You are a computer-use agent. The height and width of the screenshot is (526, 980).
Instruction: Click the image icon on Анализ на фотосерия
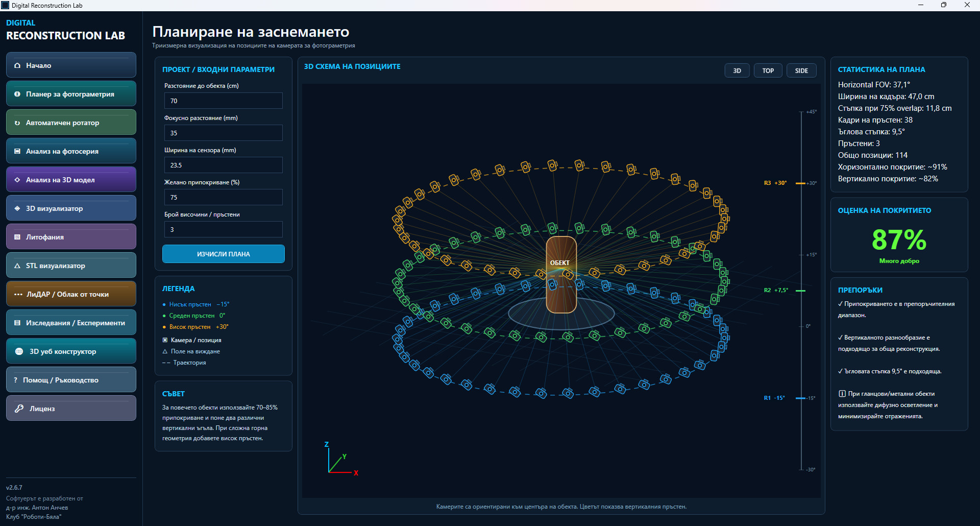tap(17, 151)
